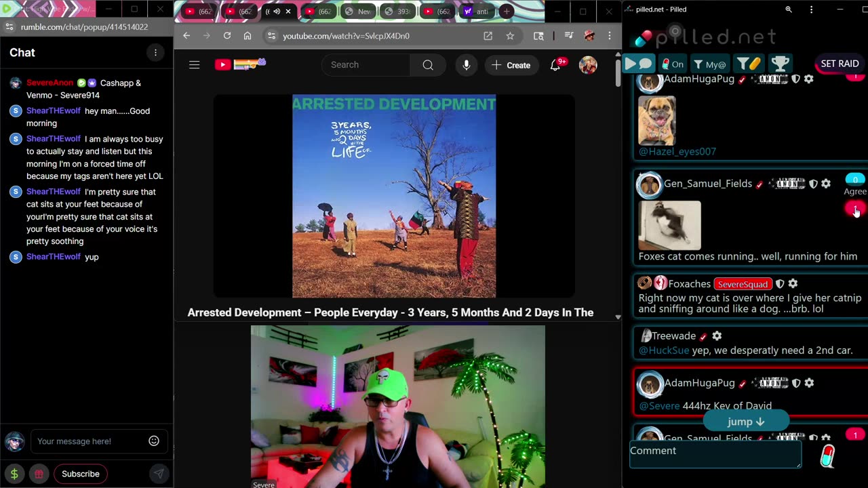Click the YouTube Create button
The width and height of the screenshot is (868, 488).
coord(511,65)
